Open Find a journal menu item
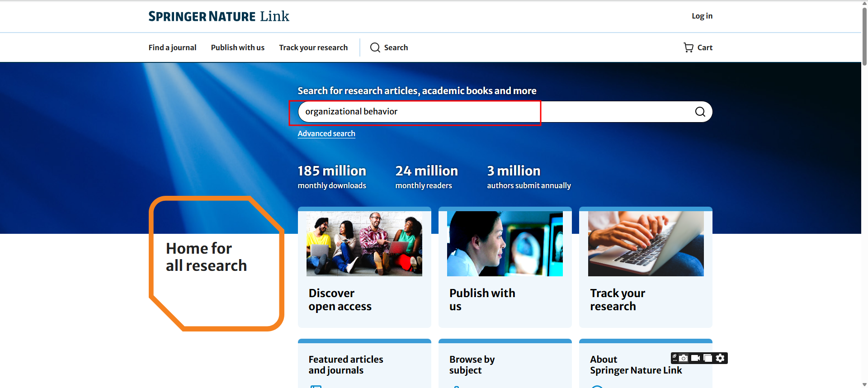Viewport: 868px width, 388px height. (x=172, y=47)
